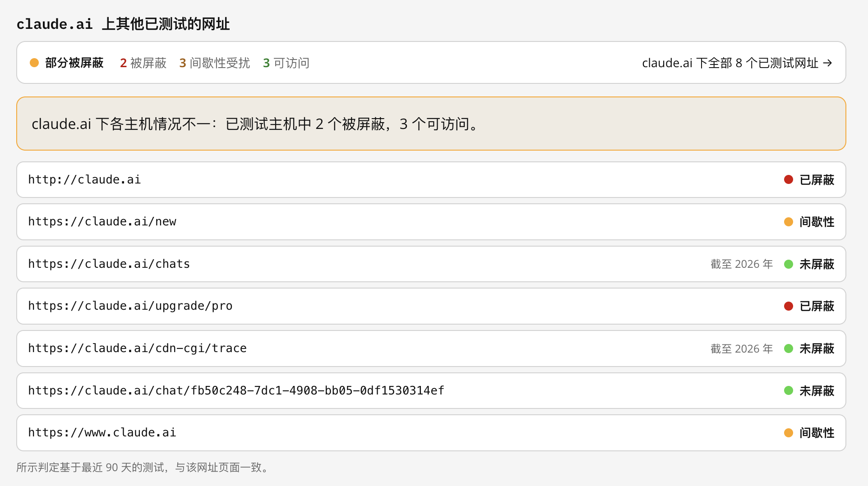Open the http://claude.ai row
Viewport: 868px width, 486px height.
(431, 180)
